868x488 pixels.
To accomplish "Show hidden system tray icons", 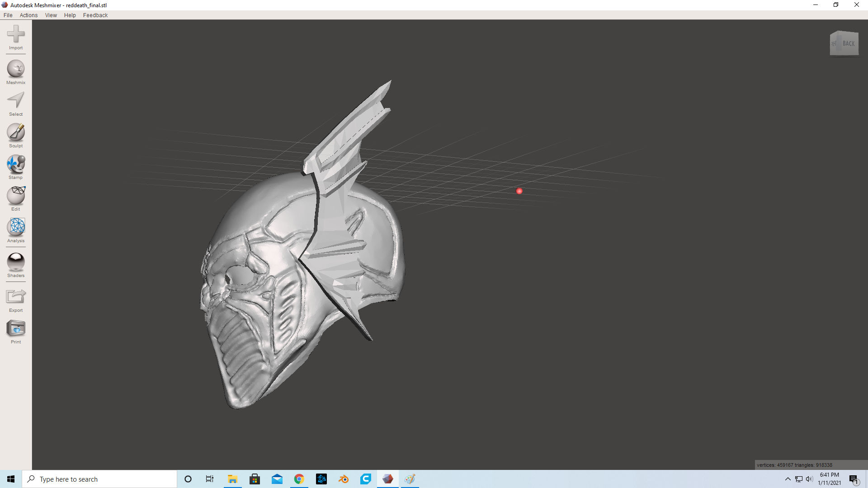I will click(788, 479).
